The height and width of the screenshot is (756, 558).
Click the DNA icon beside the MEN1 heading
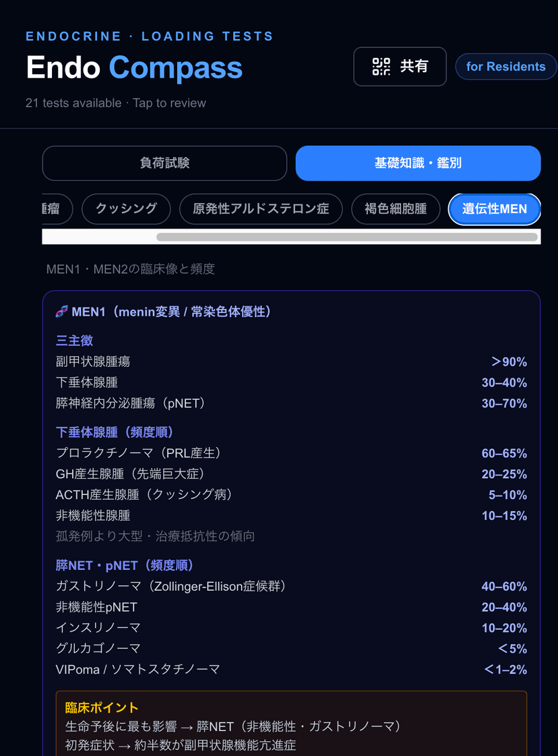click(x=61, y=311)
